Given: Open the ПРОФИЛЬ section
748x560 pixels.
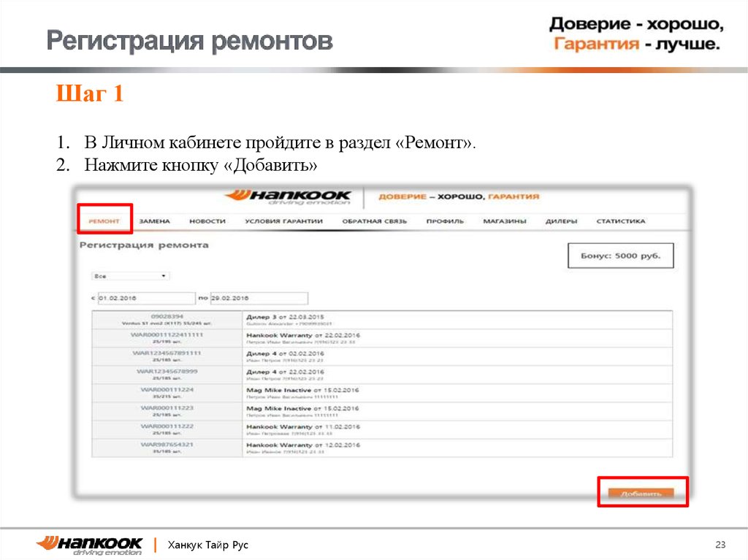Looking at the screenshot, I should (446, 220).
